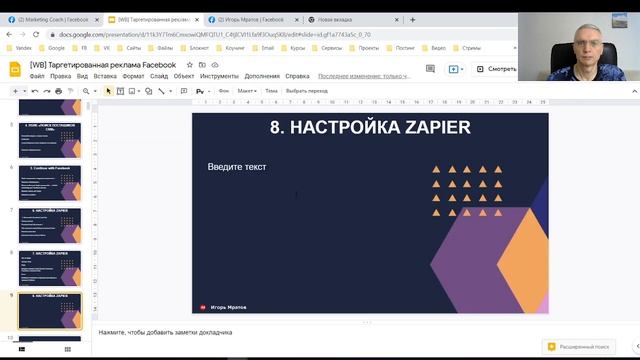Viewport: 640px width, 360px height.
Task: Click Выбрать переход transition button
Action: coord(307,91)
